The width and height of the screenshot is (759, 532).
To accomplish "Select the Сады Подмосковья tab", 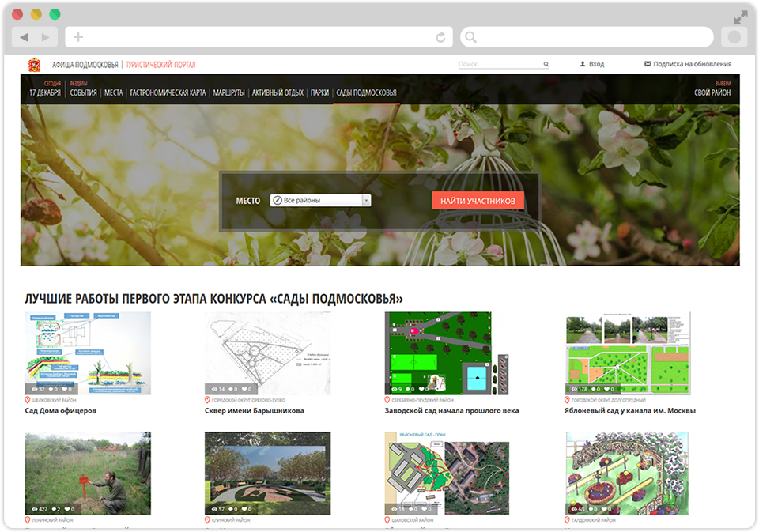I will [366, 92].
